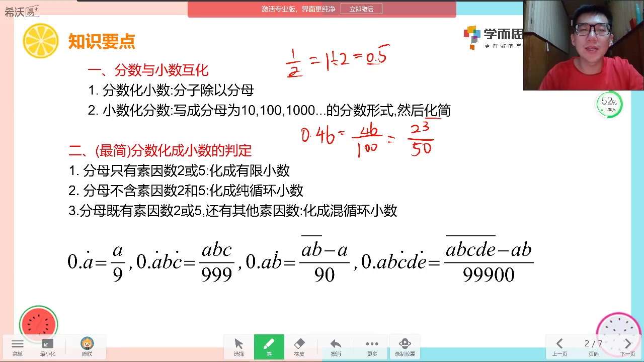The height and width of the screenshot is (362, 644).
Task: Click handwritten 0.46 = 46/100 annotation
Action: tap(367, 140)
